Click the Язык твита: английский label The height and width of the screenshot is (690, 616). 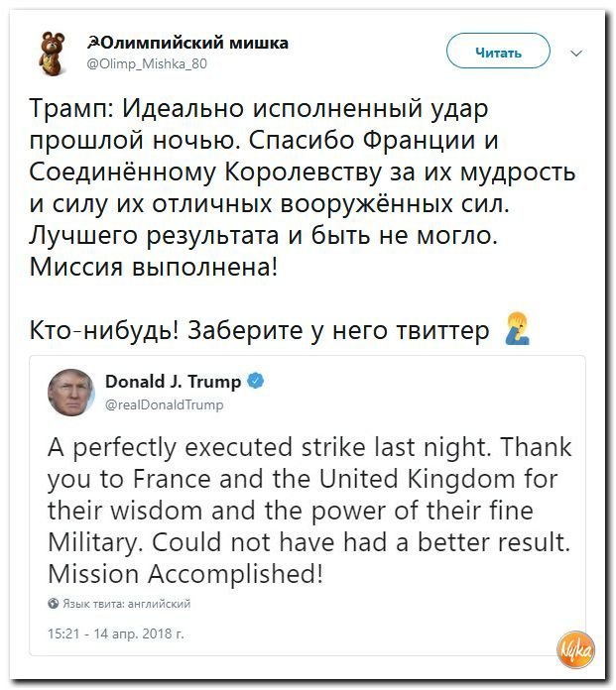click(x=127, y=604)
